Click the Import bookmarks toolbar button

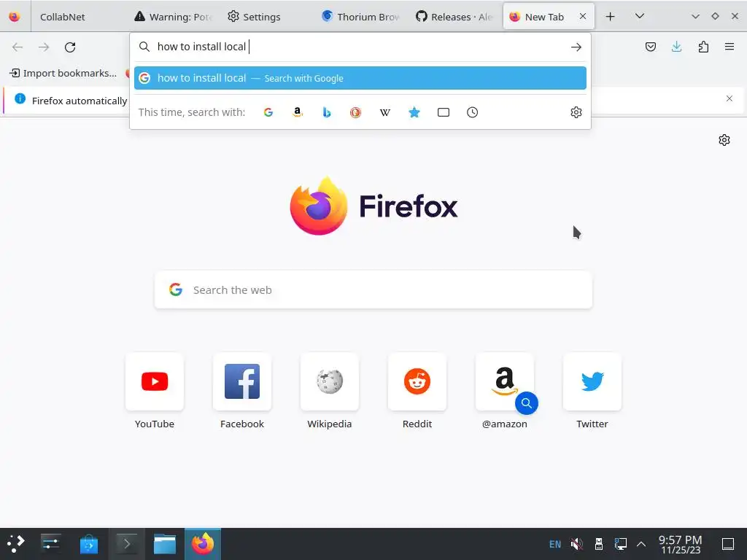coord(63,73)
